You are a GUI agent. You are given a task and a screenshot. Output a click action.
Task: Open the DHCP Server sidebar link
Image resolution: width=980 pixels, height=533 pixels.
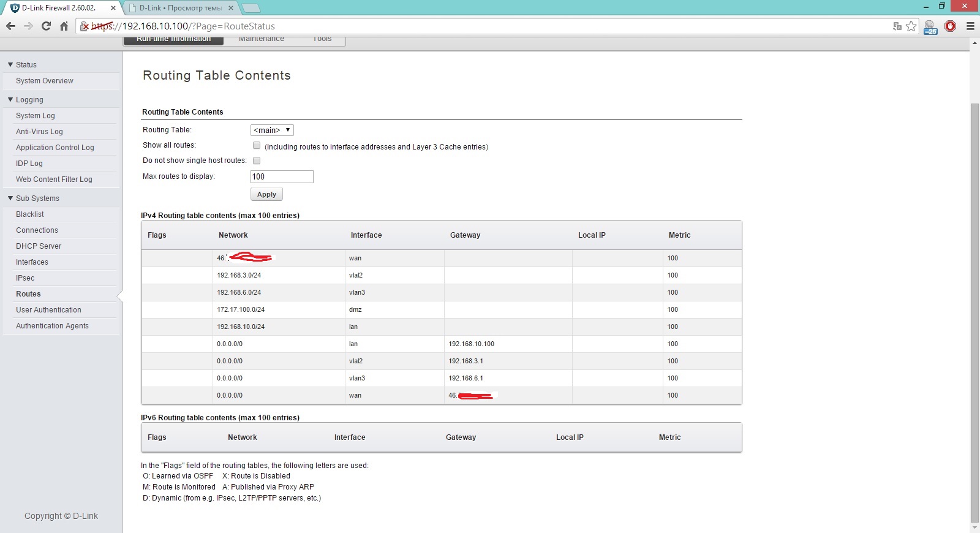pos(39,246)
